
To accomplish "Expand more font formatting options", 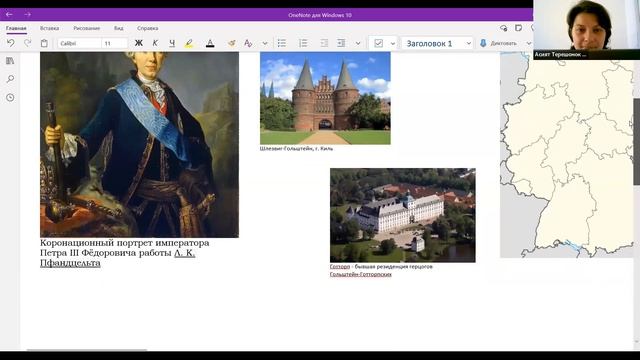I will 265,43.
